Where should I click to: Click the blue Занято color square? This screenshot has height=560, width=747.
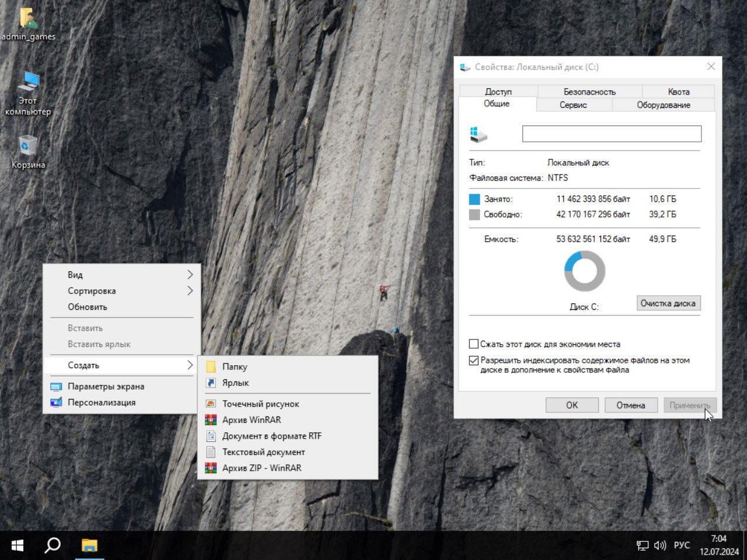474,199
